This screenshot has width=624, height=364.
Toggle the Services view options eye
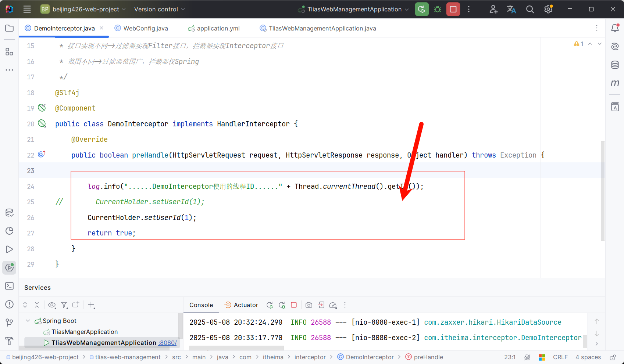tap(52, 305)
